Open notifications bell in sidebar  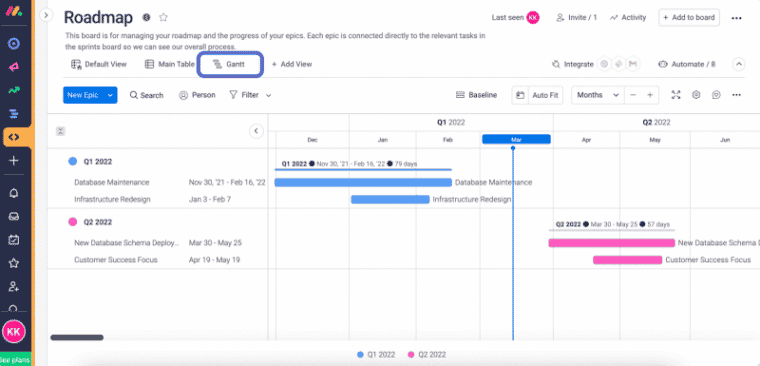point(14,193)
